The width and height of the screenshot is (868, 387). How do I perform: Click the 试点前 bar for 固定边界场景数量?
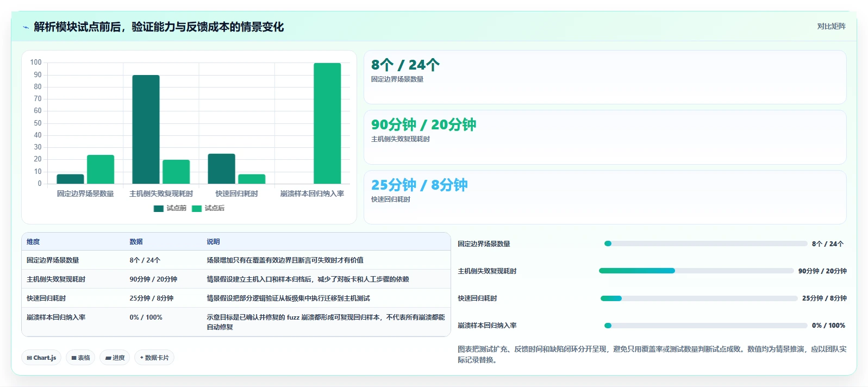click(70, 179)
